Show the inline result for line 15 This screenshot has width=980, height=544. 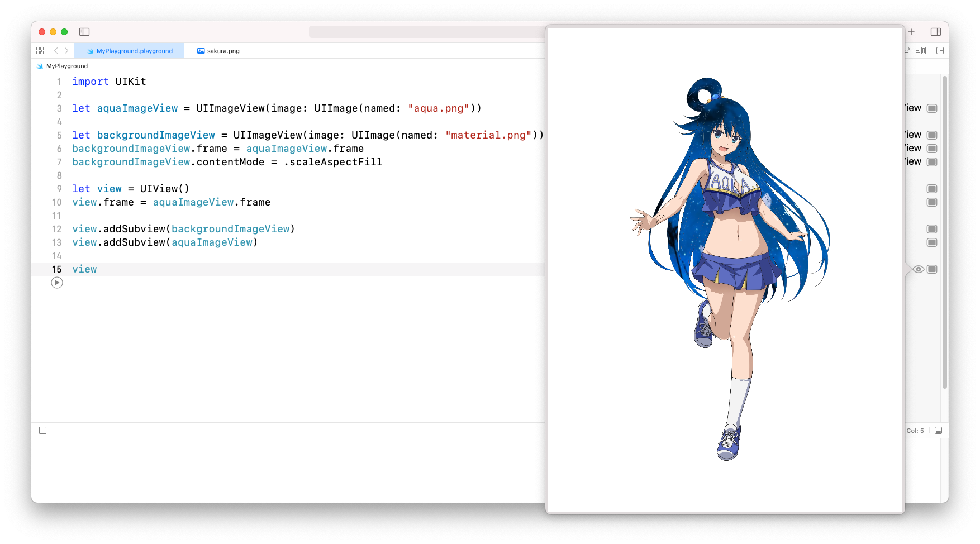pos(932,269)
